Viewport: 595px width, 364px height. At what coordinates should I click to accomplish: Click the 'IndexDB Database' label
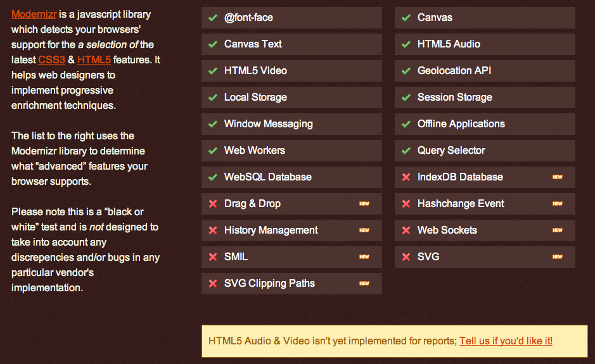click(460, 177)
